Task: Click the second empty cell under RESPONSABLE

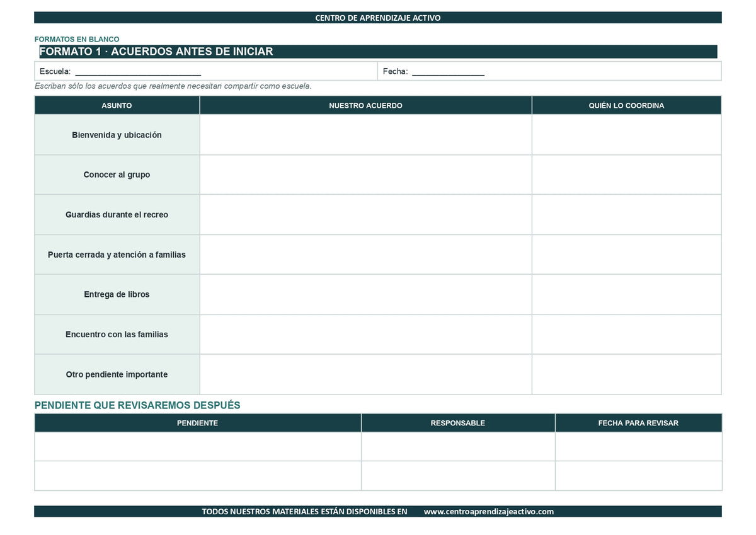Action: tap(458, 476)
